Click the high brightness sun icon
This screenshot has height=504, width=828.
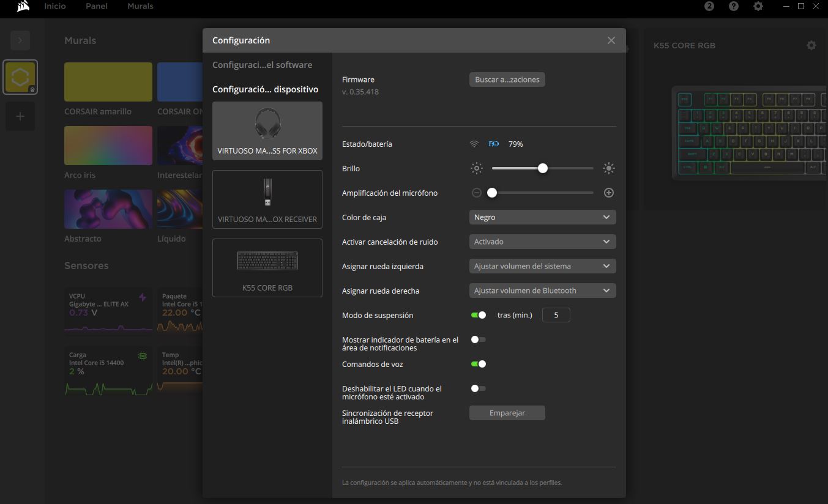click(x=609, y=168)
